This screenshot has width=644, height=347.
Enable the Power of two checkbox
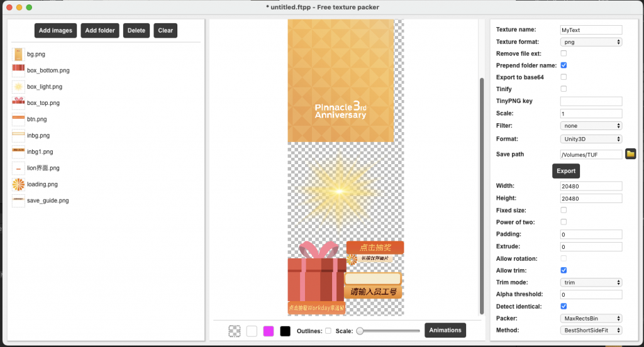click(x=563, y=222)
